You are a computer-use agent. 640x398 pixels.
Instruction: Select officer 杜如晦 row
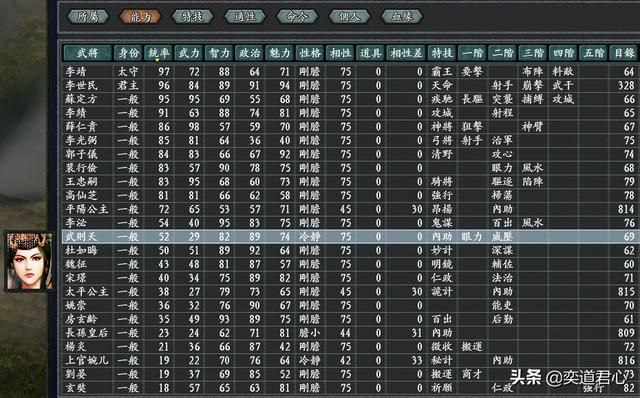(351, 250)
